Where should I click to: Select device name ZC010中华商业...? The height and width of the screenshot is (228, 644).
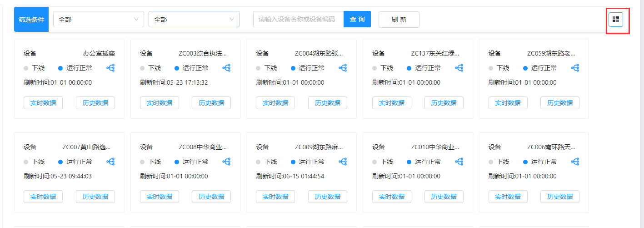[x=435, y=147]
